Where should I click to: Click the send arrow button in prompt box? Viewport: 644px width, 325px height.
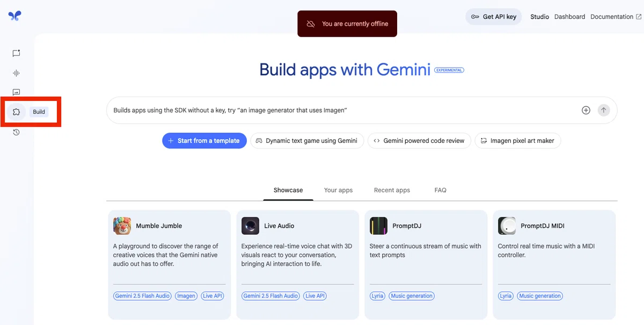(604, 110)
